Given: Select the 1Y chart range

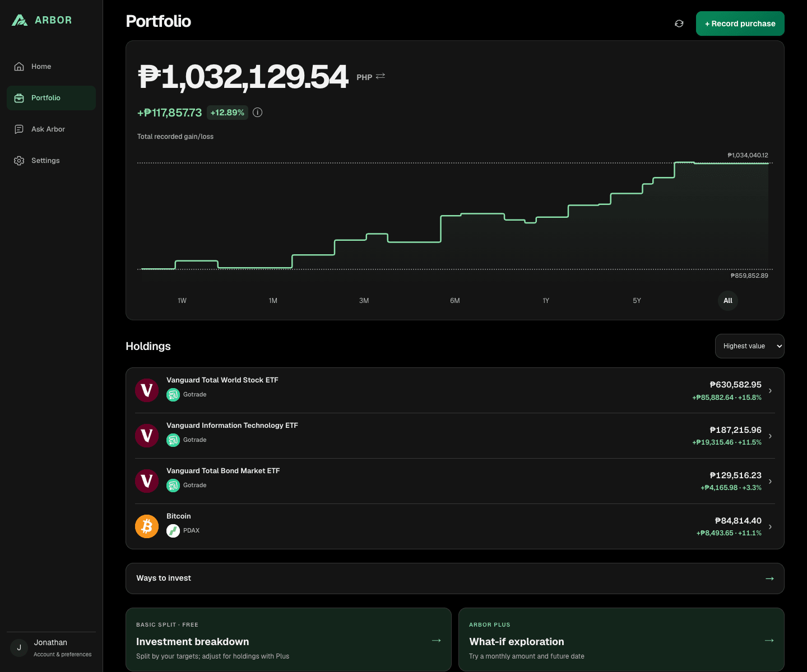Looking at the screenshot, I should click(x=546, y=301).
